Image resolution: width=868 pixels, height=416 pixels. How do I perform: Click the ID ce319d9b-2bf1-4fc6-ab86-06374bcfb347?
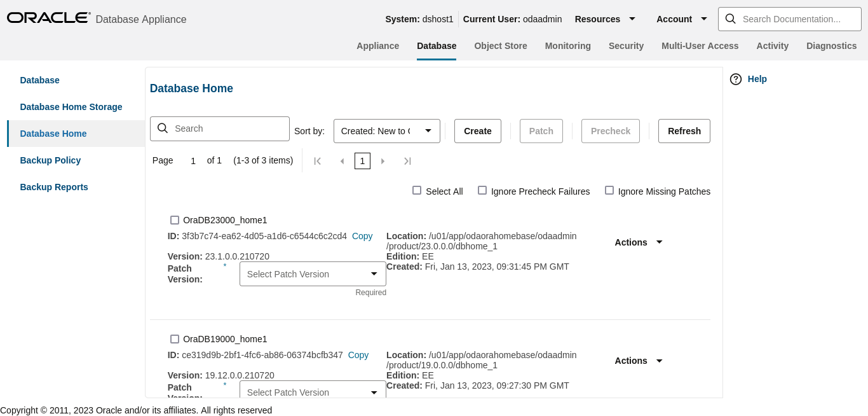point(262,355)
